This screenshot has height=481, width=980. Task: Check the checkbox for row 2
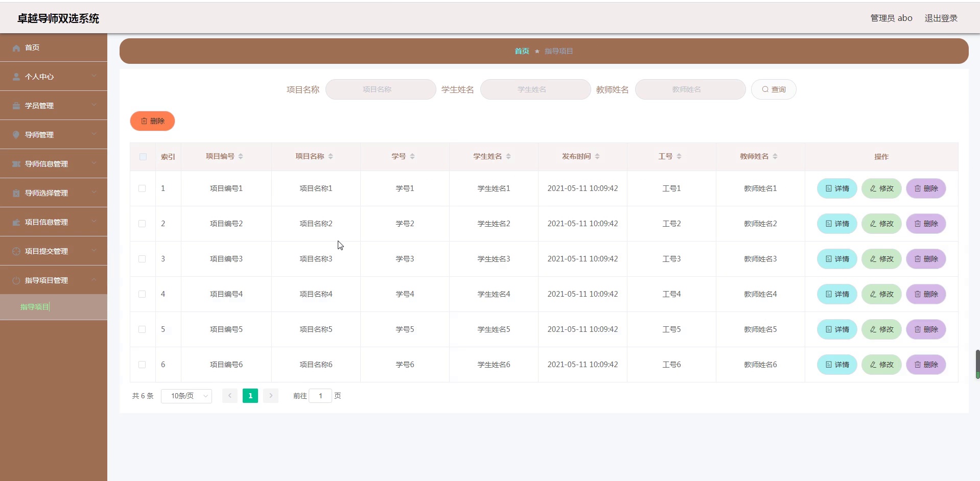point(142,224)
